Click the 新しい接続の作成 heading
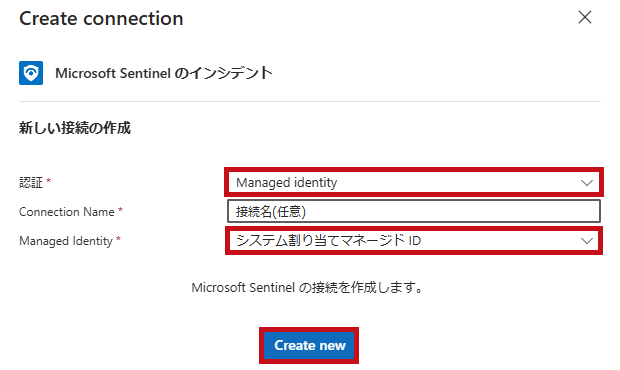This screenshot has width=620, height=370. pos(75,128)
